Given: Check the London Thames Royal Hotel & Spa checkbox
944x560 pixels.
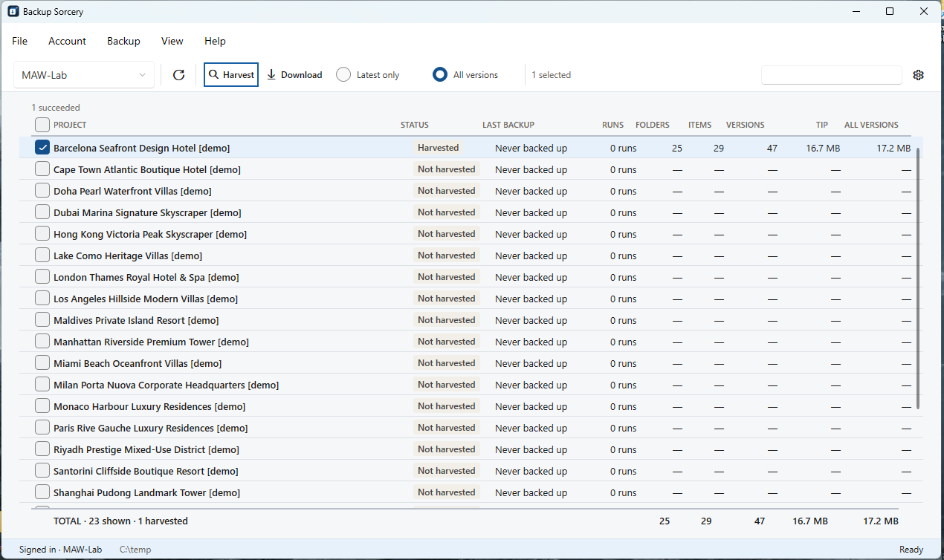Looking at the screenshot, I should tap(42, 277).
